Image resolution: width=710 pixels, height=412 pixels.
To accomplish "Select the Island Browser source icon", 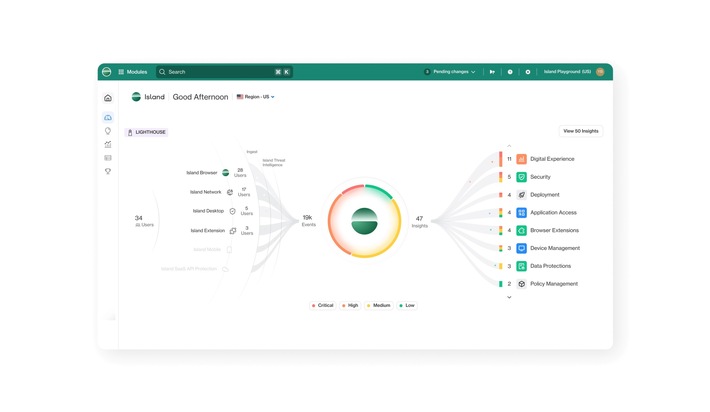I will point(225,172).
